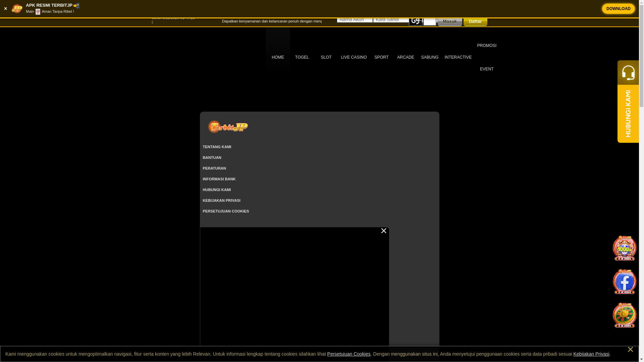Open the SPORT menu
644x362 pixels.
(x=381, y=57)
